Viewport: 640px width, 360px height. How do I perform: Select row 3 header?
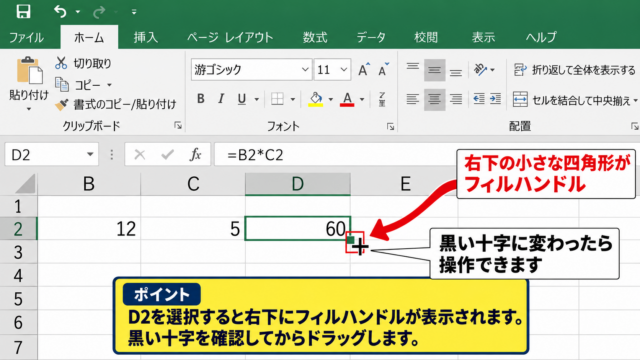[x=18, y=252]
